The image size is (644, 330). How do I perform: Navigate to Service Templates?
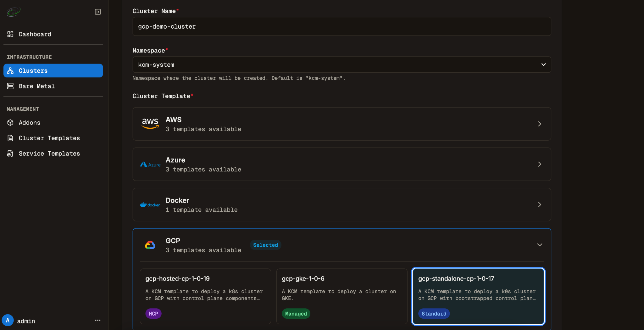49,154
